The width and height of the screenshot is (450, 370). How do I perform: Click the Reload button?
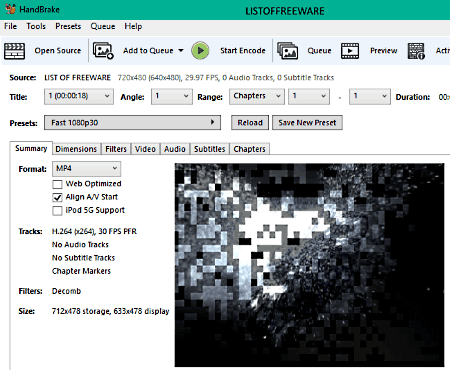pos(250,123)
